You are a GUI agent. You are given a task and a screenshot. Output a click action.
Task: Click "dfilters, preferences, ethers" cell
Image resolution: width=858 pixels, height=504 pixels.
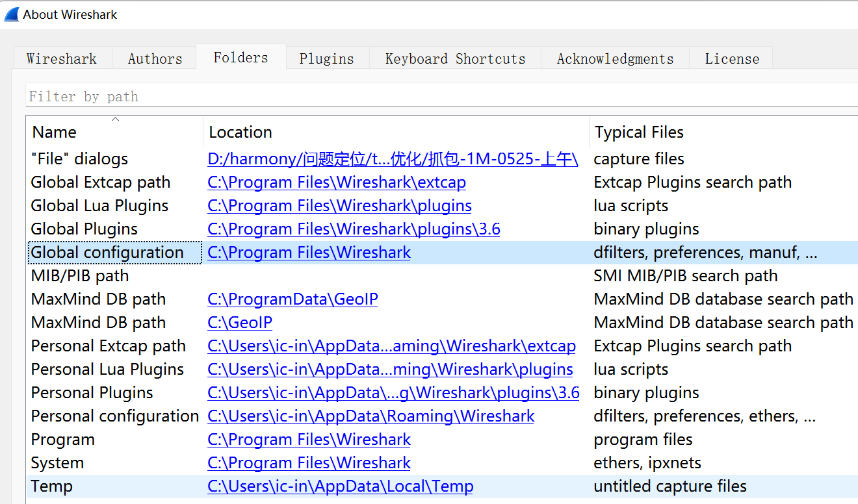705,416
